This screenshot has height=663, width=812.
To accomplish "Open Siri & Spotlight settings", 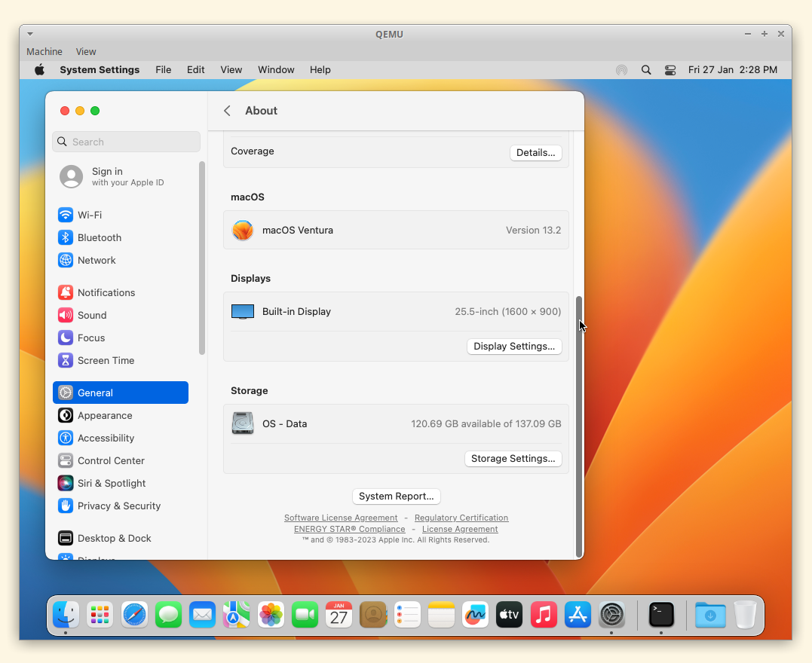I will pos(111,483).
